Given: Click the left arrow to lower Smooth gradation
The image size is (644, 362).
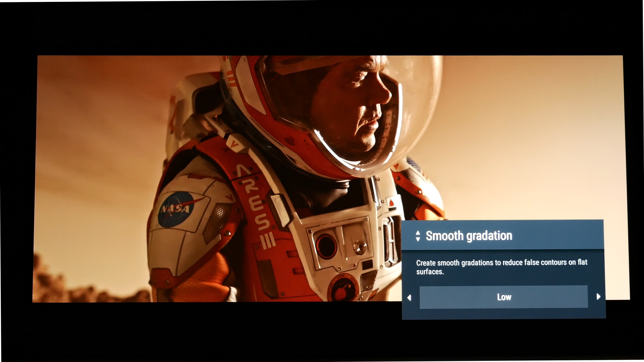Looking at the screenshot, I should [409, 297].
